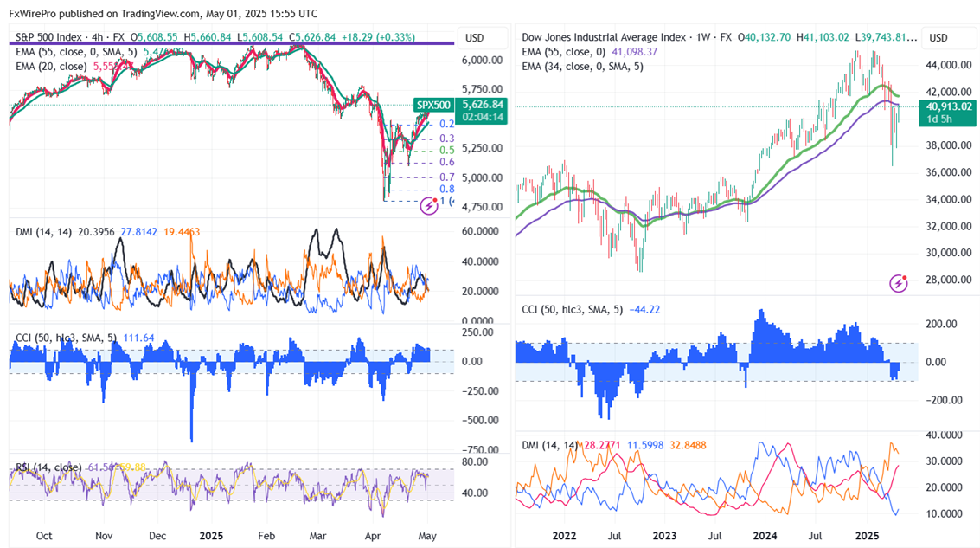Click the 0.5 Fibonacci level label
Image resolution: width=980 pixels, height=548 pixels.
pyautogui.click(x=447, y=150)
